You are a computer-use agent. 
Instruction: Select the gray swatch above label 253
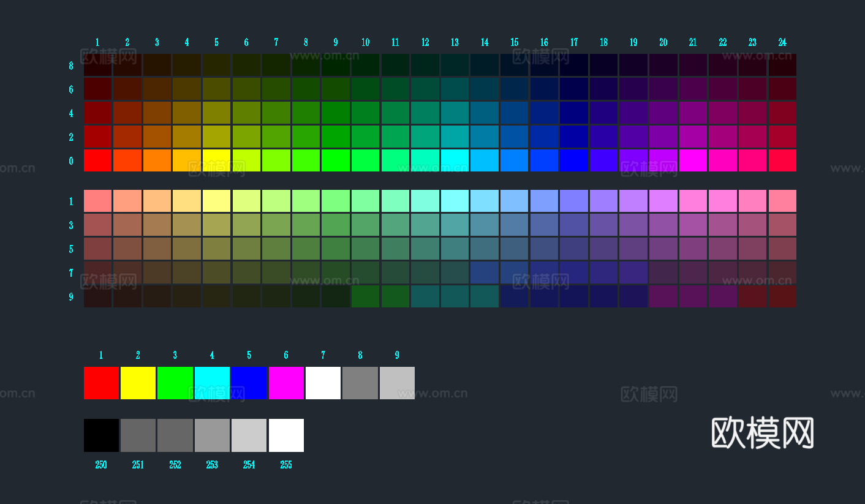click(212, 435)
